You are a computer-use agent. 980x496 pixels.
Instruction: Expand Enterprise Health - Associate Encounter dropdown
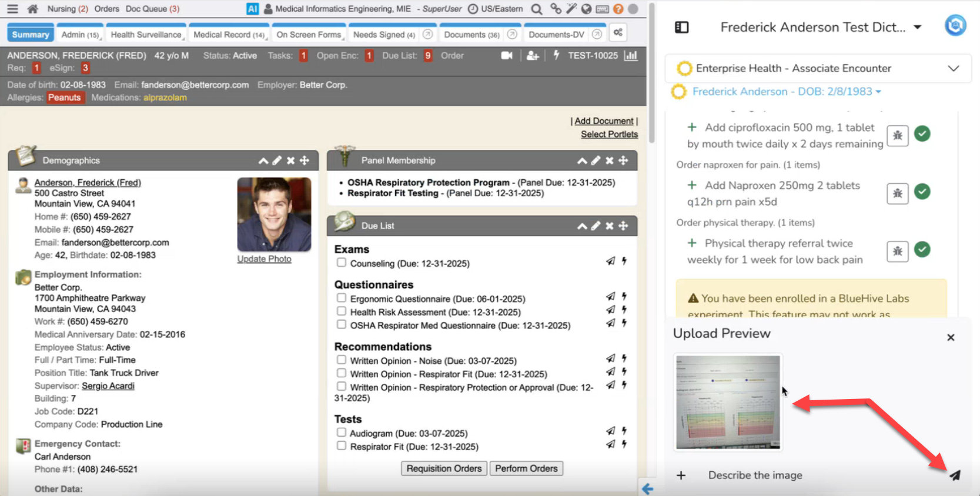point(953,68)
